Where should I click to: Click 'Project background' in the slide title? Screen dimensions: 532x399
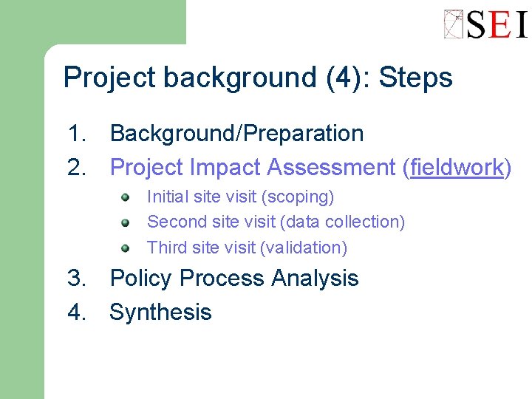(190, 77)
